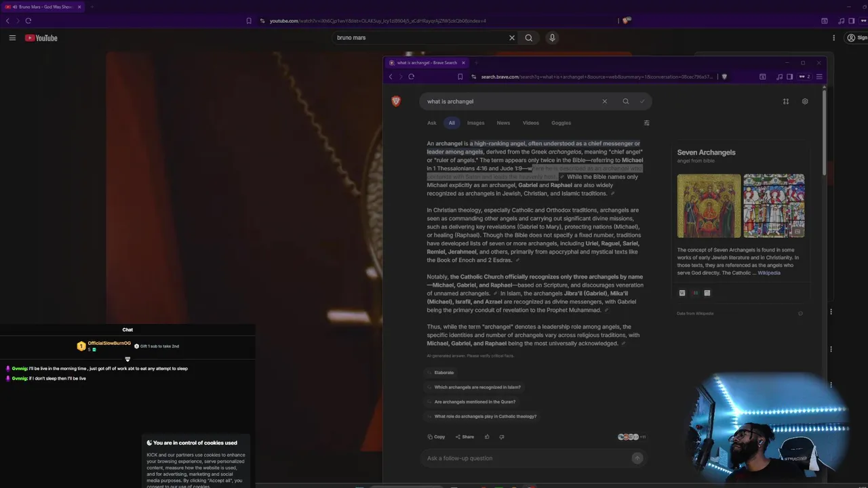Open the Wikipedia link in infobox

point(769,272)
